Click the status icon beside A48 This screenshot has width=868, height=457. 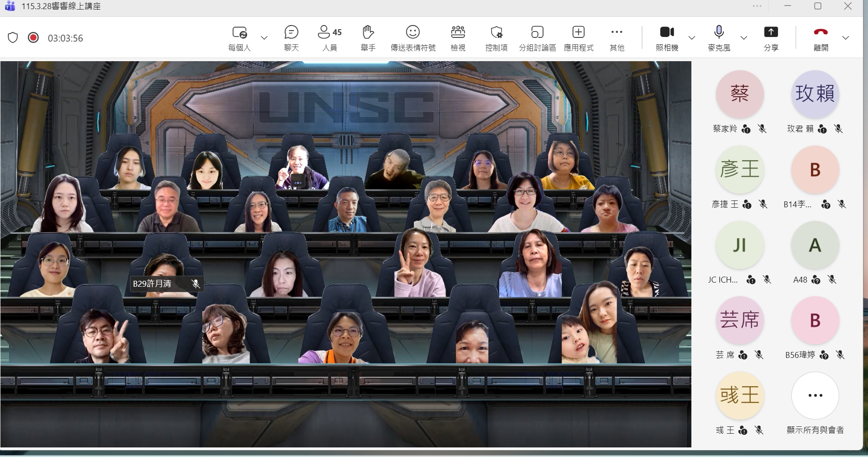816,280
